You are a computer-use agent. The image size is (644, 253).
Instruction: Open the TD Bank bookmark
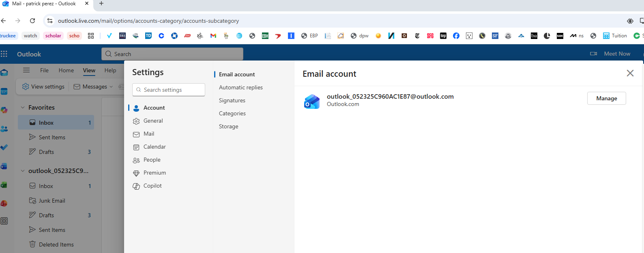tap(148, 36)
